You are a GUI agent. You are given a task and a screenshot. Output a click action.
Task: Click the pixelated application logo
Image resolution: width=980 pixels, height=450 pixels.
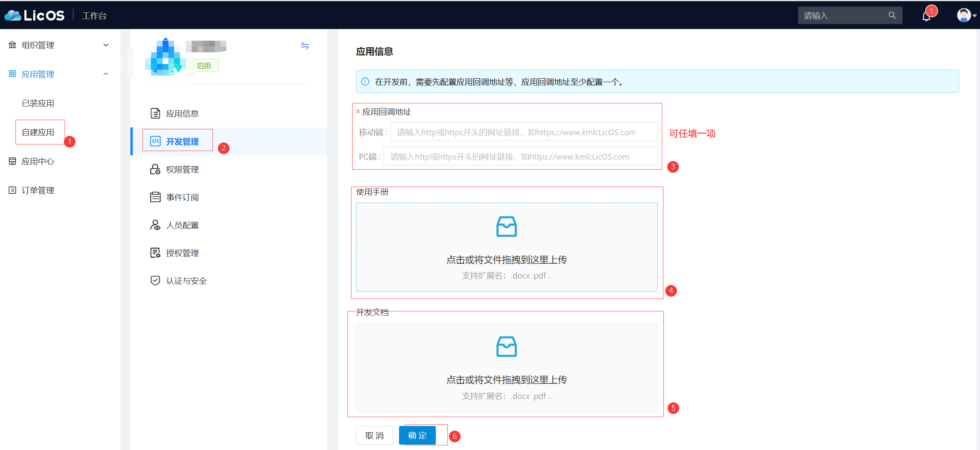[165, 57]
